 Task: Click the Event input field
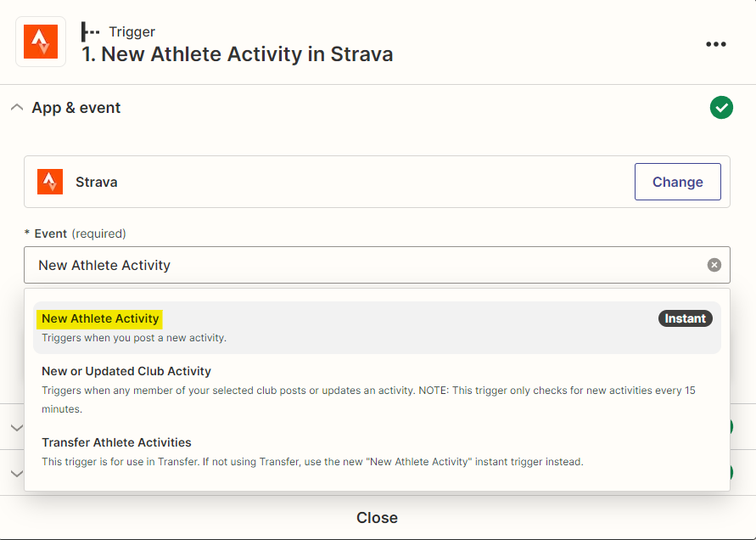377,265
